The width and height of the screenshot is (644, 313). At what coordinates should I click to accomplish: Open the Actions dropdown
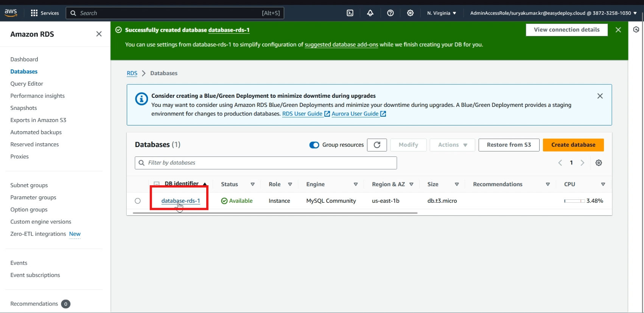tap(452, 145)
